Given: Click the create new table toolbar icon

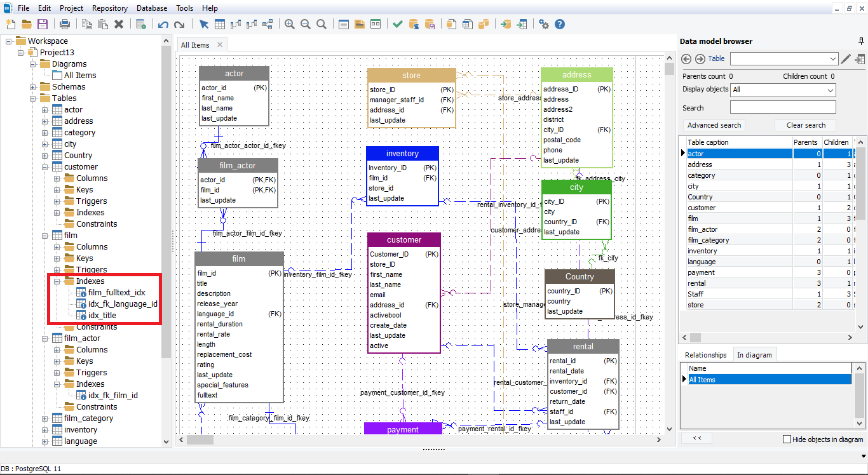Looking at the screenshot, I should [219, 24].
